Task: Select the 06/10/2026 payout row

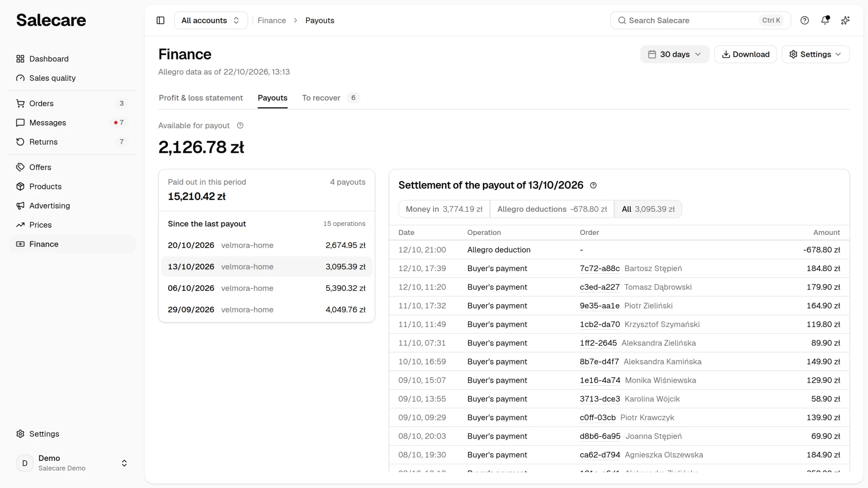Action: pyautogui.click(x=267, y=288)
